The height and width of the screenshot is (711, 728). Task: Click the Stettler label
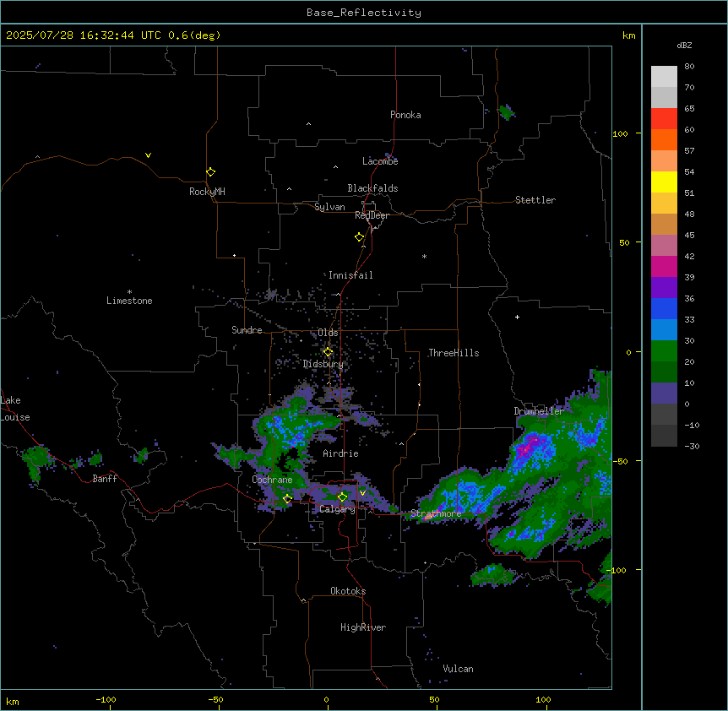tap(535, 200)
